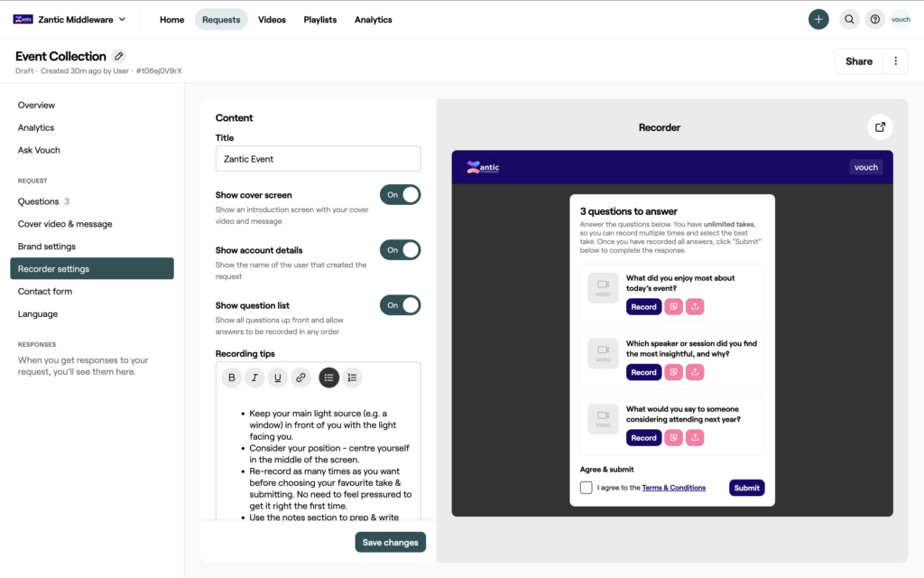Click upload icon for first question
This screenshot has height=578, width=924.
click(695, 307)
